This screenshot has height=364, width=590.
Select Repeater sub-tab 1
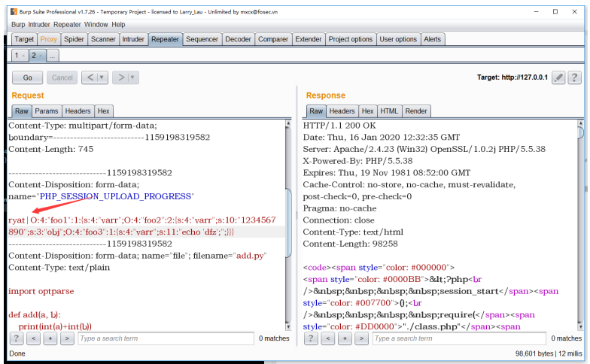[17, 56]
